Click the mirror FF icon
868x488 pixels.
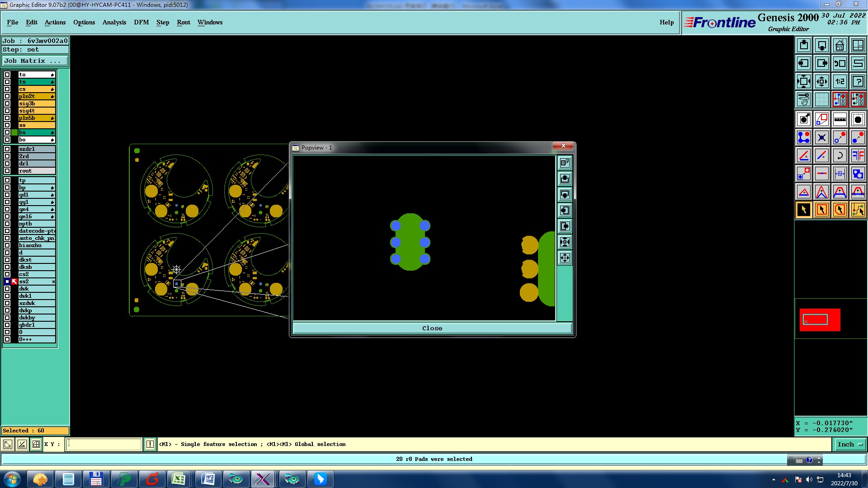point(858,155)
